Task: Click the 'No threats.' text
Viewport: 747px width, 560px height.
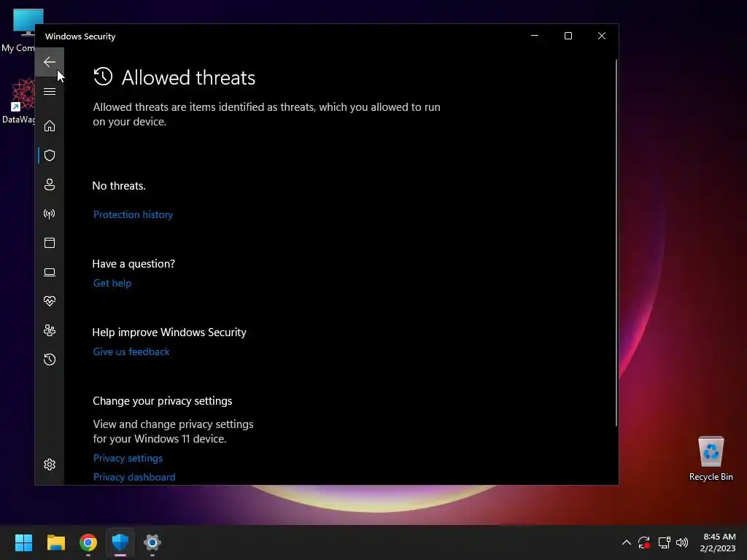Action: (119, 186)
